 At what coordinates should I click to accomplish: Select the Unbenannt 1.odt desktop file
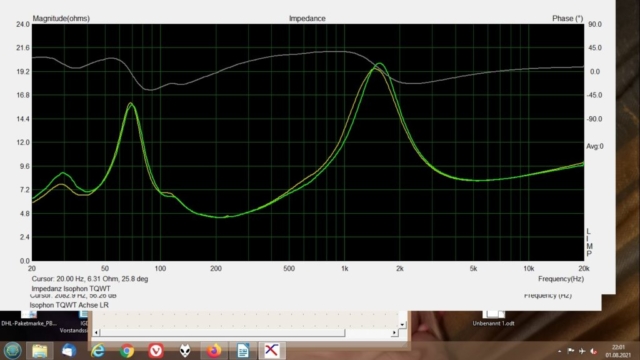493,318
